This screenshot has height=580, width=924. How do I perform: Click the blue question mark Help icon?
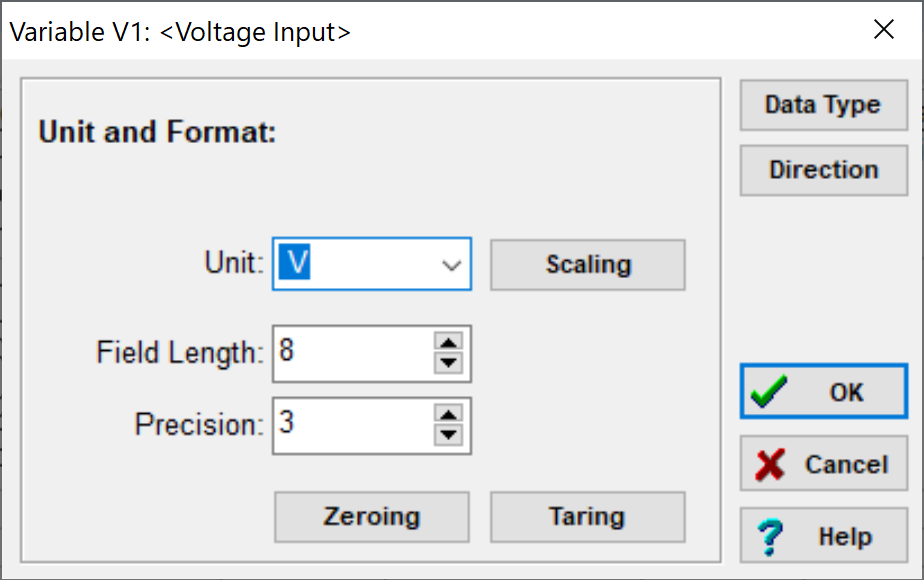769,537
